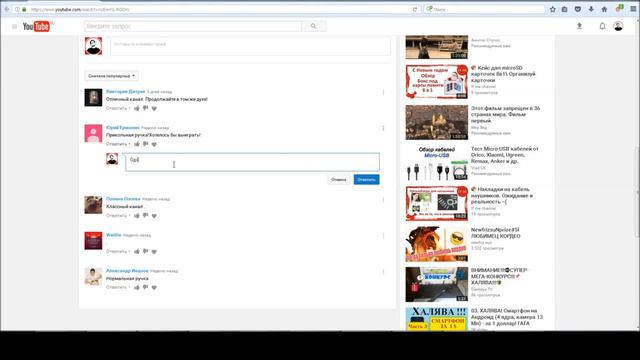Image resolution: width=640 pixels, height=360 pixels.
Task: Open the notifications bell
Action: 602,26
